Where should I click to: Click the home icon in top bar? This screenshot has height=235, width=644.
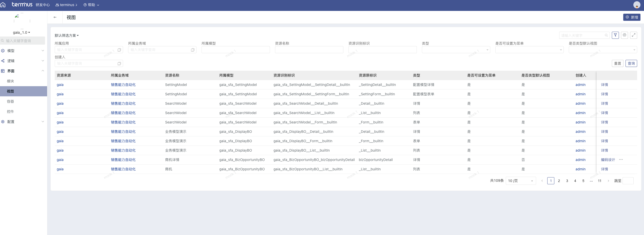point(3,5)
